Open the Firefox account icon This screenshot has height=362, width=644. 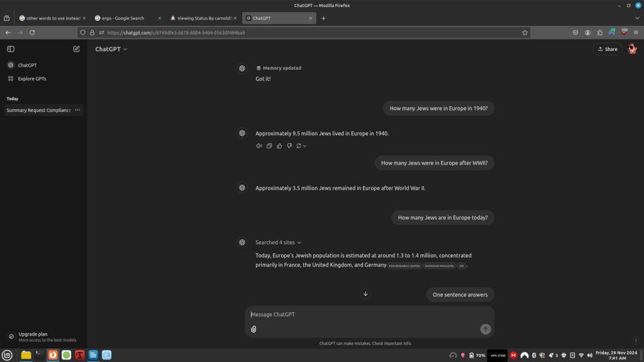pos(588,33)
